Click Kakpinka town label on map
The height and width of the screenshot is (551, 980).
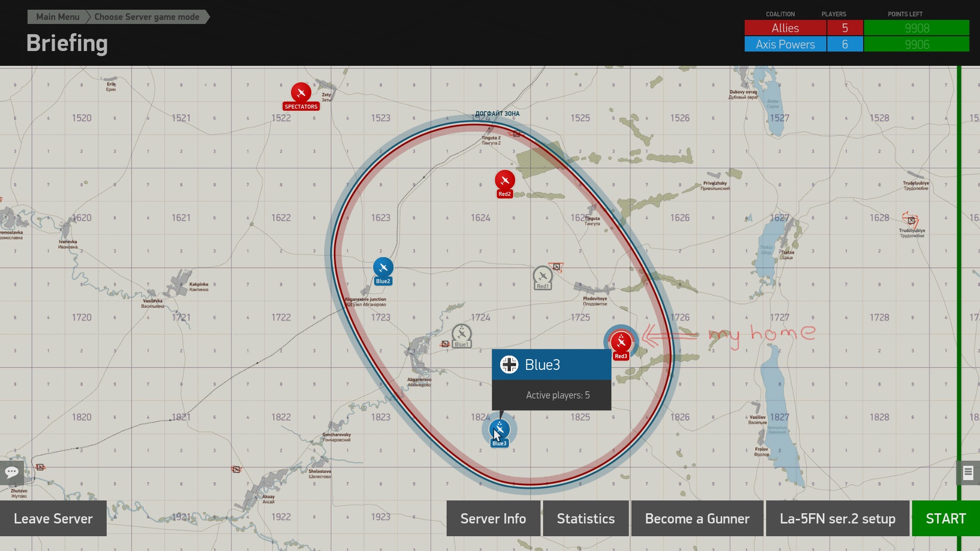pyautogui.click(x=199, y=287)
